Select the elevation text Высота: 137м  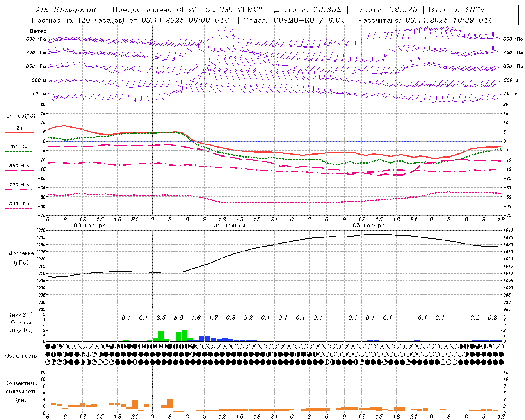pos(457,10)
